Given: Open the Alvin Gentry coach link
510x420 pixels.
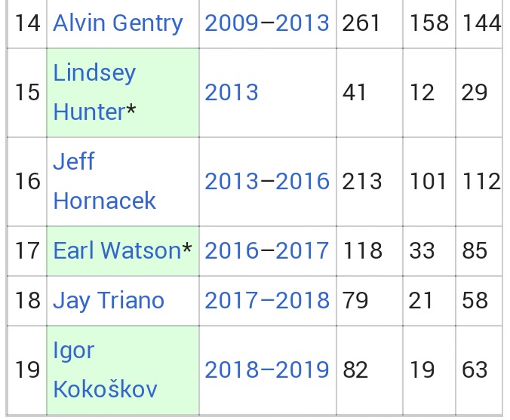Looking at the screenshot, I should tap(118, 23).
